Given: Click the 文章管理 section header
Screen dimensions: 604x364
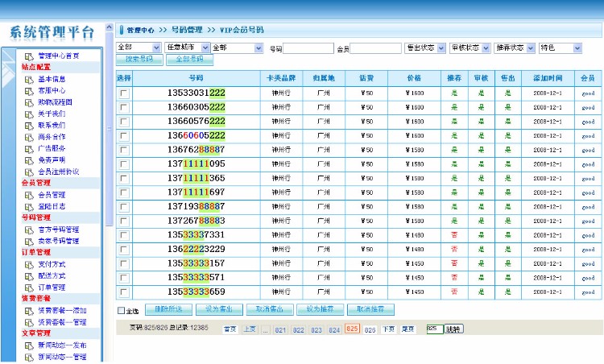Looking at the screenshot, I should (36, 333).
